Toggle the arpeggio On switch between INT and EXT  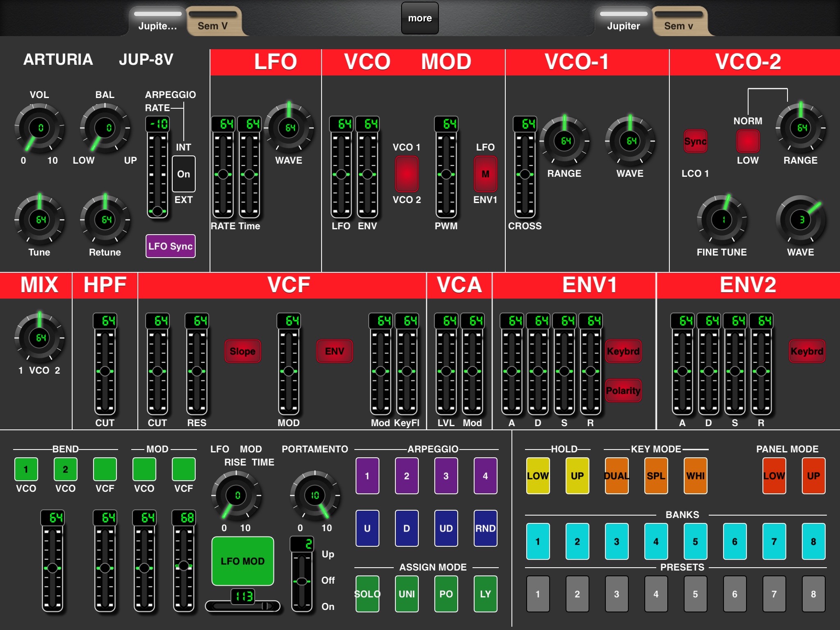click(183, 174)
